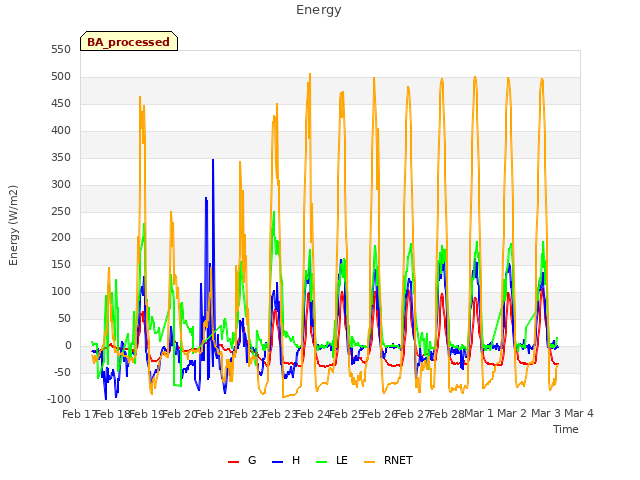This screenshot has width=640, height=480.
Task: Click the 500 y-axis tick label
Action: (x=61, y=77)
